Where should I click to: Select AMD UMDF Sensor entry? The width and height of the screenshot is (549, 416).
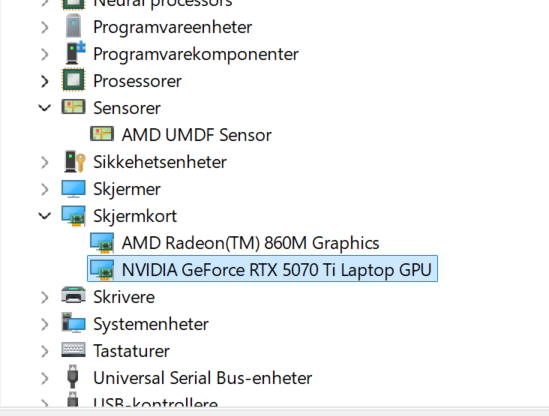point(196,135)
